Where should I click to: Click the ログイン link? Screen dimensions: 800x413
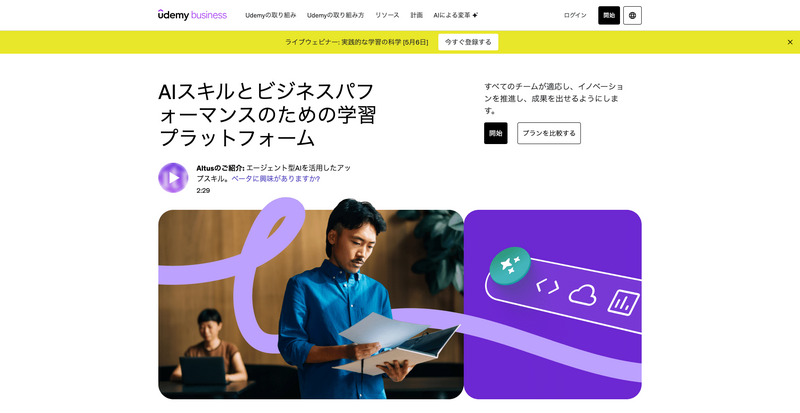[575, 15]
